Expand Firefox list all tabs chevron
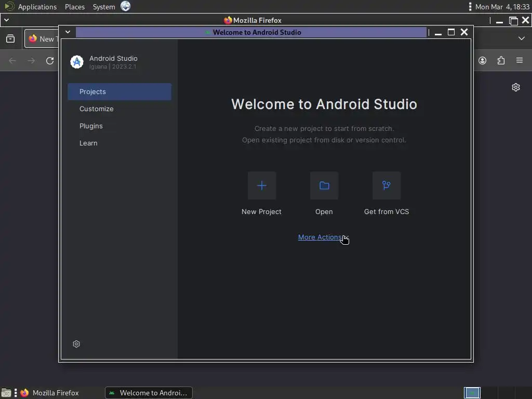The image size is (532, 399). [x=522, y=38]
